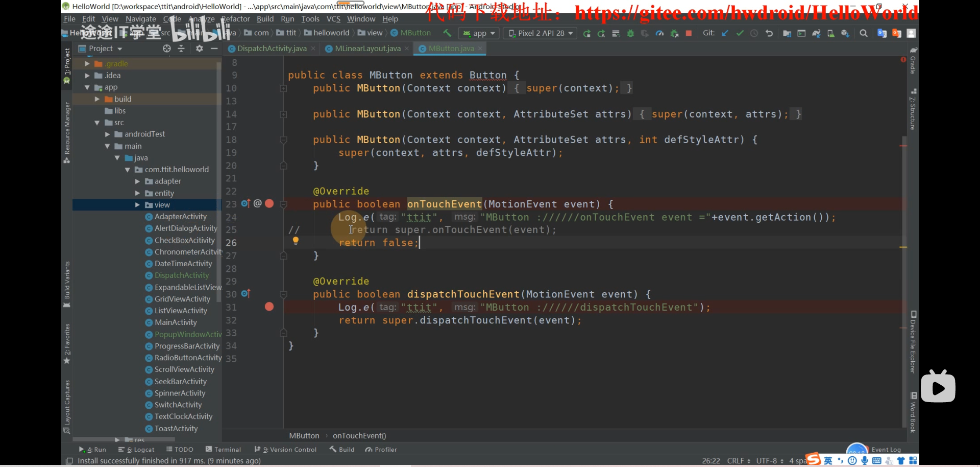Viewport: 980px width, 467px height.
Task: Select MainActivity in project tree
Action: pyautogui.click(x=176, y=322)
